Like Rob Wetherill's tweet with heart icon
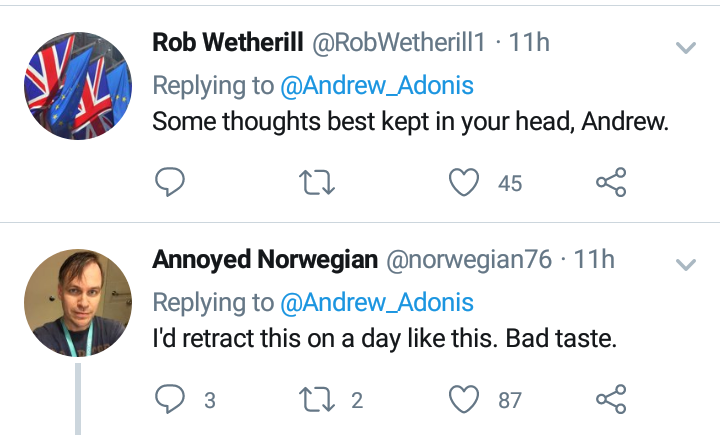The image size is (720, 435). 464,182
